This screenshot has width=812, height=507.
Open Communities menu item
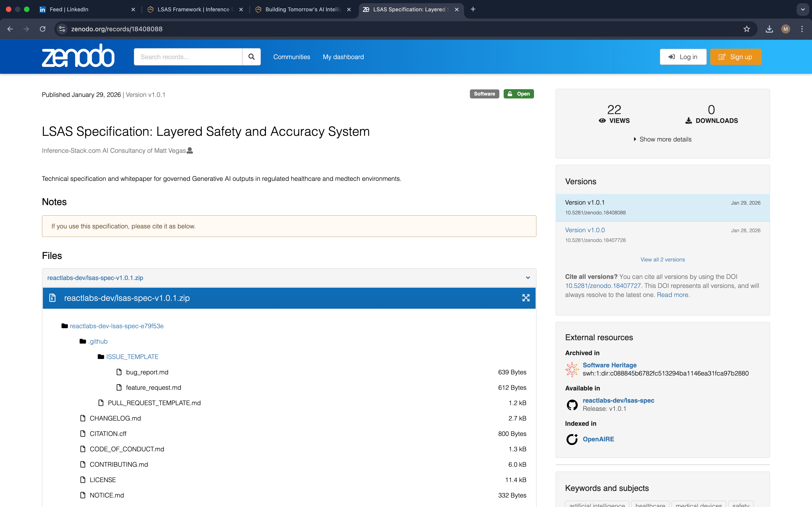click(x=291, y=57)
